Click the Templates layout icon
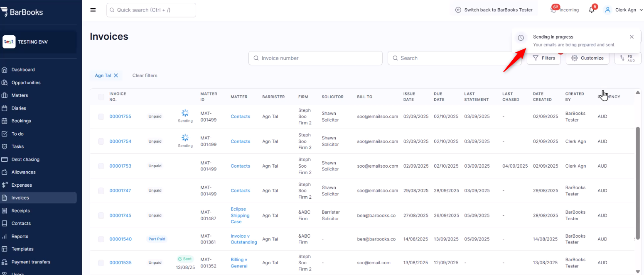 pyautogui.click(x=5, y=249)
